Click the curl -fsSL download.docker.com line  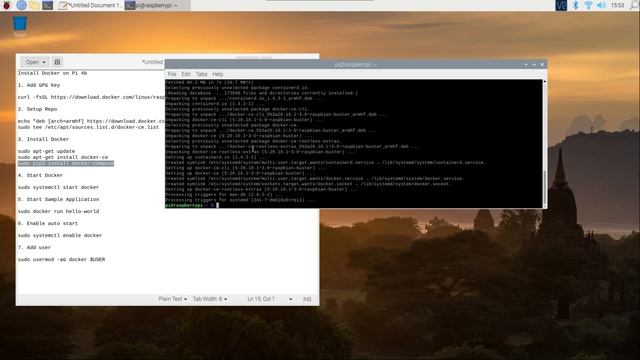pos(91,97)
